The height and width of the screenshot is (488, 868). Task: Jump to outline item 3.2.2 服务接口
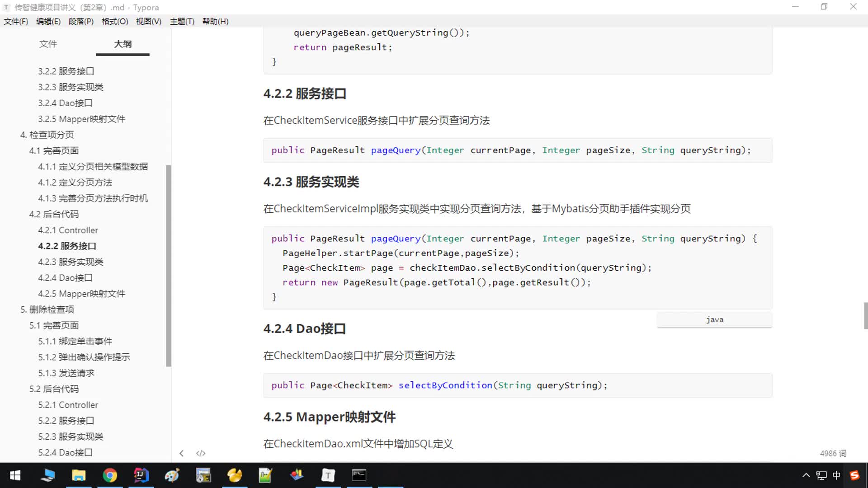click(66, 71)
